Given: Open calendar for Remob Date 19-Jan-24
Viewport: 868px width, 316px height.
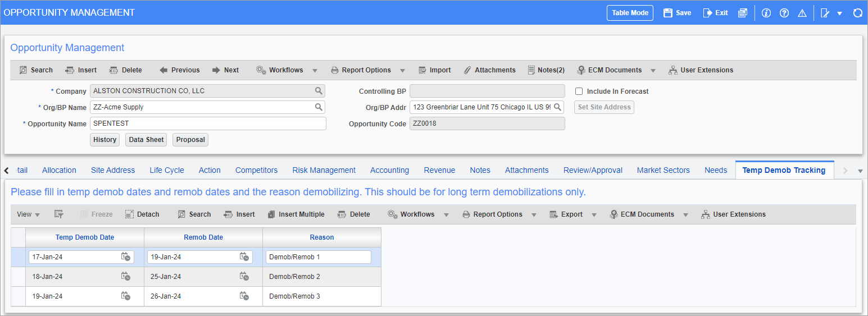Looking at the screenshot, I should coord(244,257).
